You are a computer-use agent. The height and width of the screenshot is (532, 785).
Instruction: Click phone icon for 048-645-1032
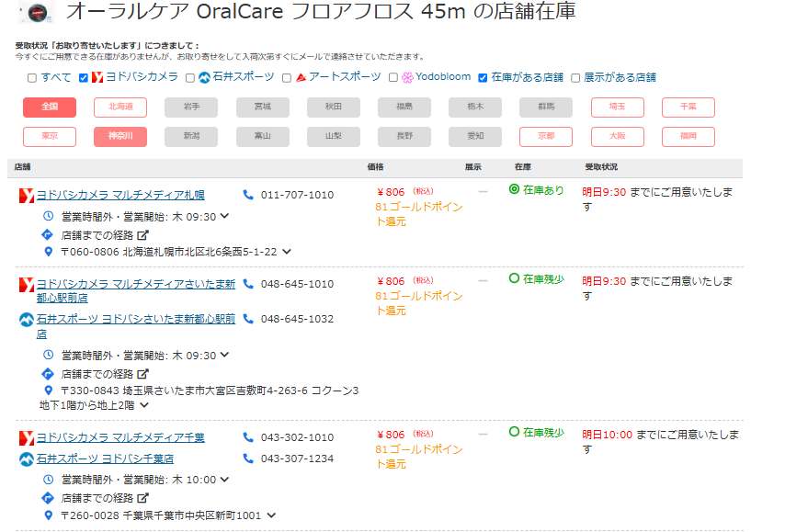pyautogui.click(x=248, y=318)
